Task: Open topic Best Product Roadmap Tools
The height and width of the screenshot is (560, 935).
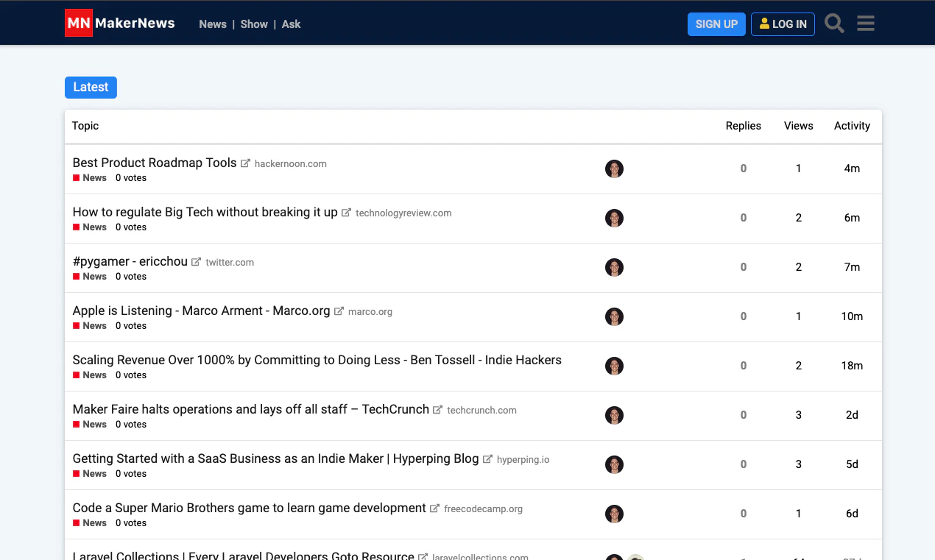Action: click(155, 163)
